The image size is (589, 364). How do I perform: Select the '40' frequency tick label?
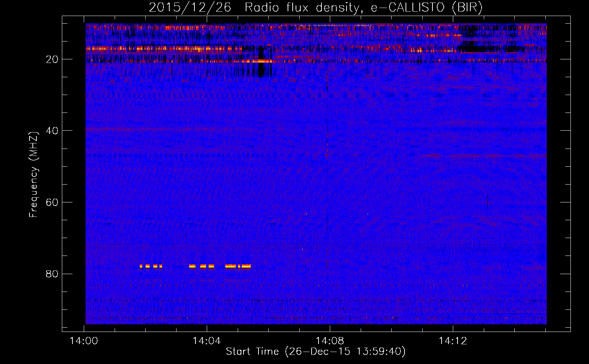(x=52, y=131)
